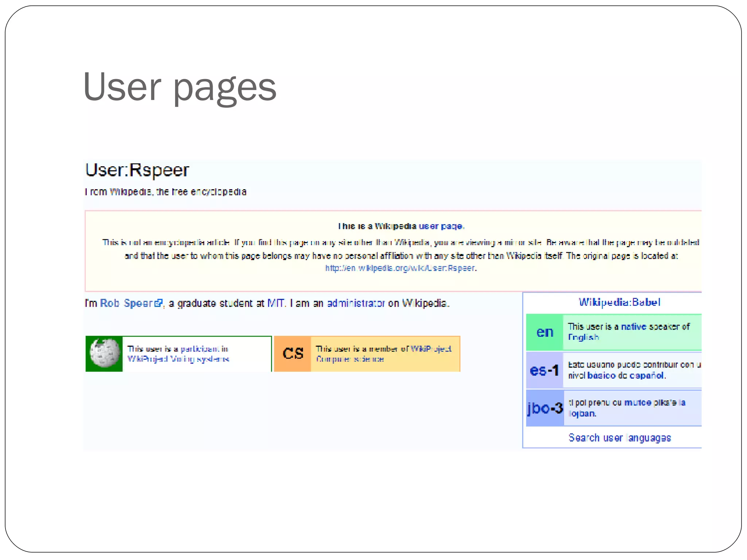
Task: Open the 'lojban' language link
Action: [x=582, y=414]
